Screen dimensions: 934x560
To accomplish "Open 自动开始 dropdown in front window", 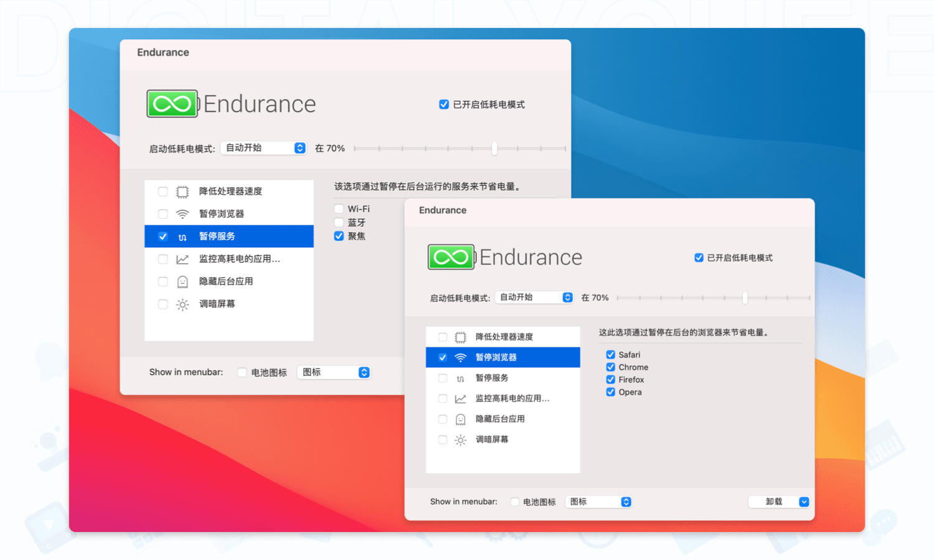I will click(534, 297).
